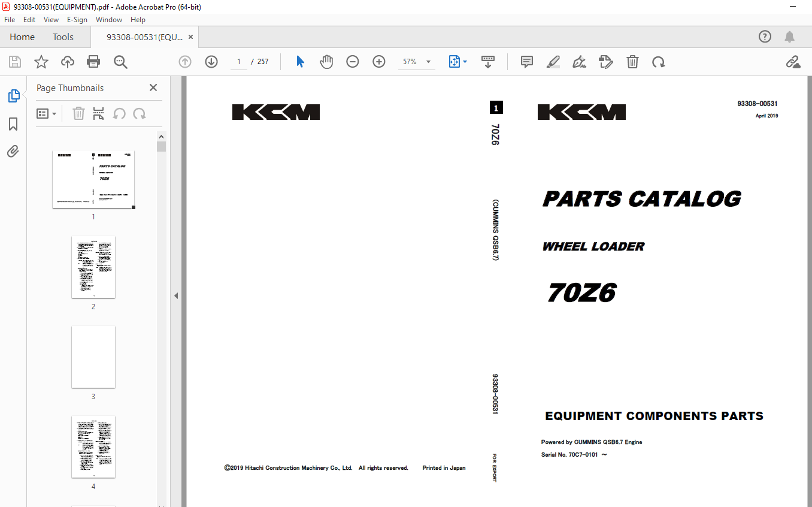
Task: Select page 4 thumbnail
Action: click(93, 447)
